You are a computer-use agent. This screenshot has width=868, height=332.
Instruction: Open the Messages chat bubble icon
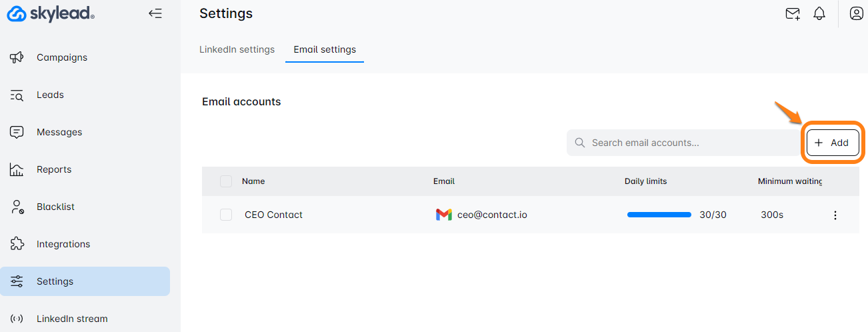17,132
